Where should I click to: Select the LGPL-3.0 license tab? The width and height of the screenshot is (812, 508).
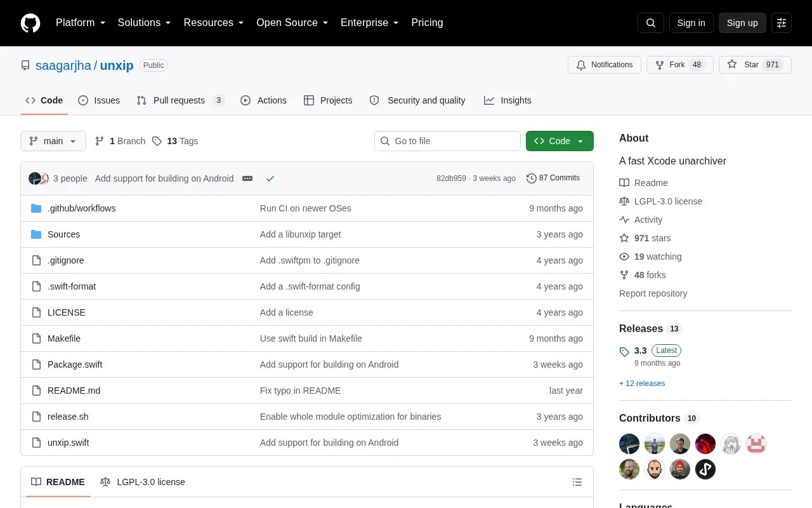tap(143, 482)
